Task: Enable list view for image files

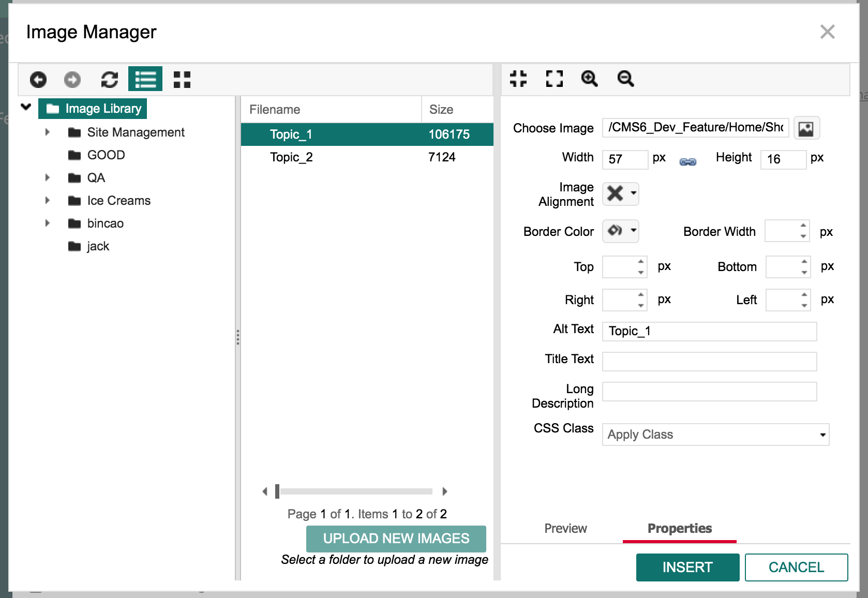Action: tap(145, 79)
